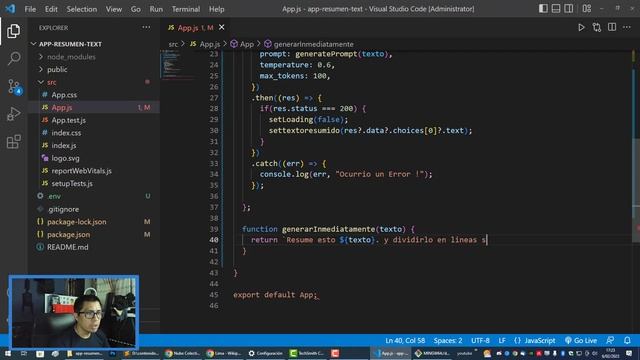The height and width of the screenshot is (360, 640).
Task: Expand the node_modules folder
Action: (94, 57)
